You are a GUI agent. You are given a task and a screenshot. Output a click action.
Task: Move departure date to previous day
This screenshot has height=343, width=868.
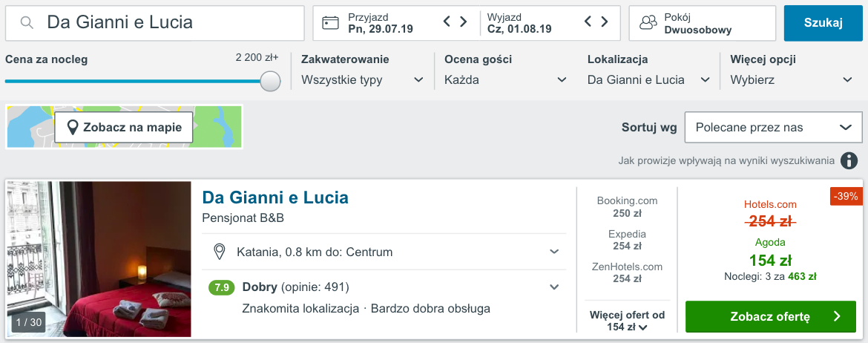pos(588,22)
